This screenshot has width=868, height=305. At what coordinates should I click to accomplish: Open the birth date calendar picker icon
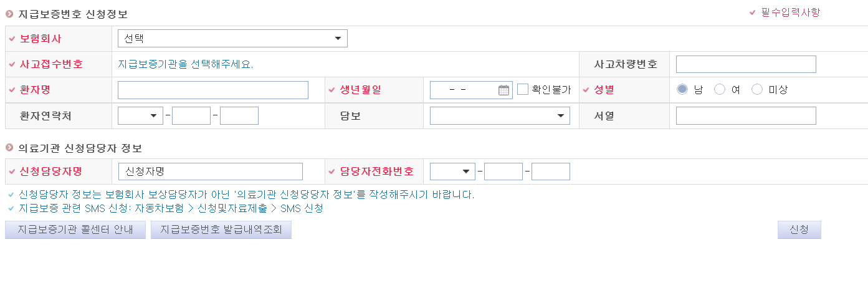(x=504, y=90)
